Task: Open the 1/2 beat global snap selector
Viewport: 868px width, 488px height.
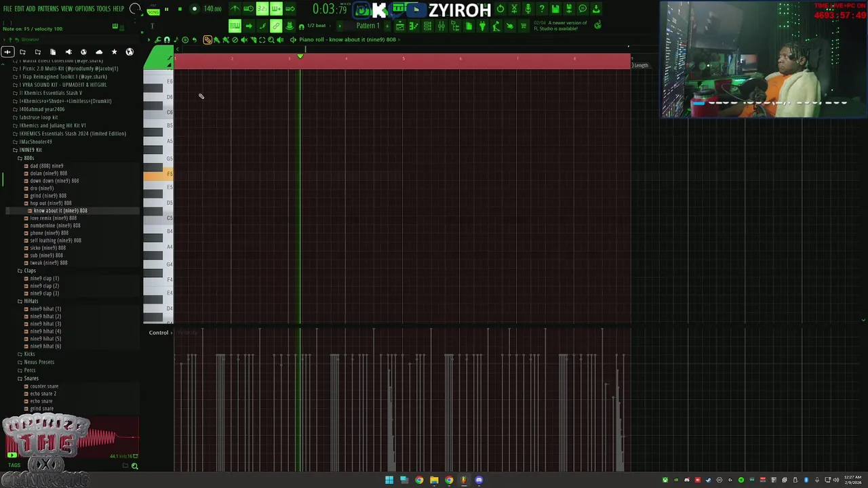Action: tap(316, 26)
